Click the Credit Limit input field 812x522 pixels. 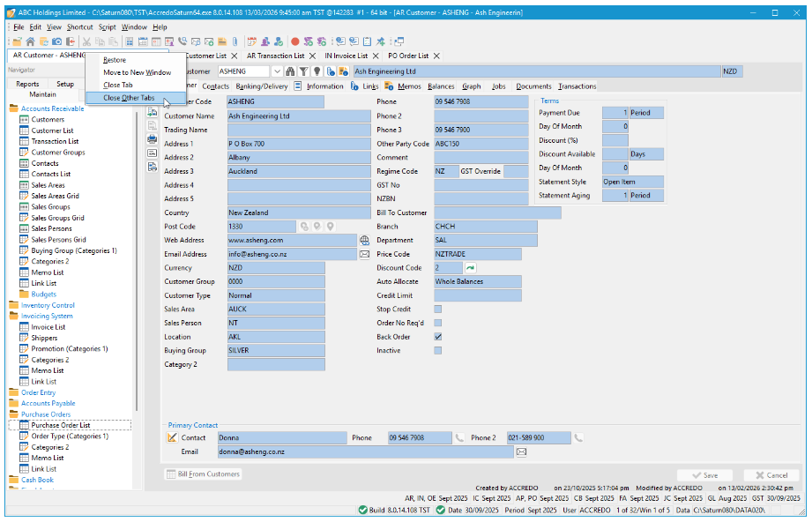coord(478,295)
